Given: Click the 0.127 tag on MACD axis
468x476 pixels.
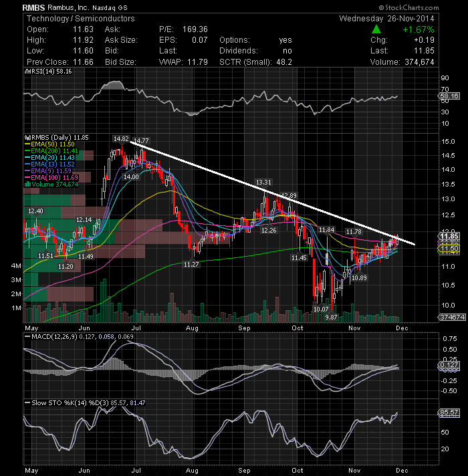Looking at the screenshot, I should point(449,365).
